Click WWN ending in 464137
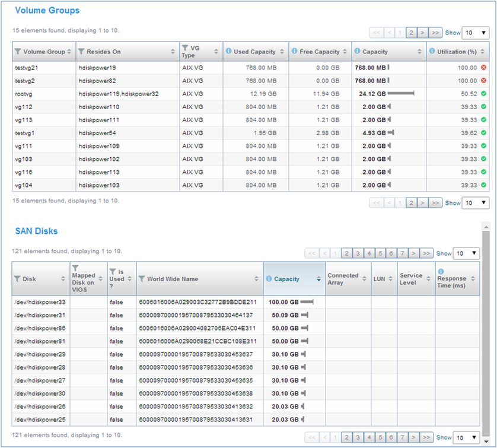The width and height of the screenshot is (497, 448). tap(196, 315)
